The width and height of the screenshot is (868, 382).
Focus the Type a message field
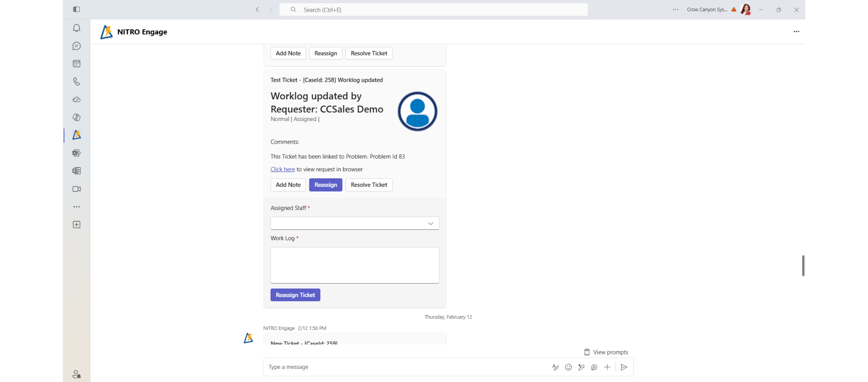point(406,367)
